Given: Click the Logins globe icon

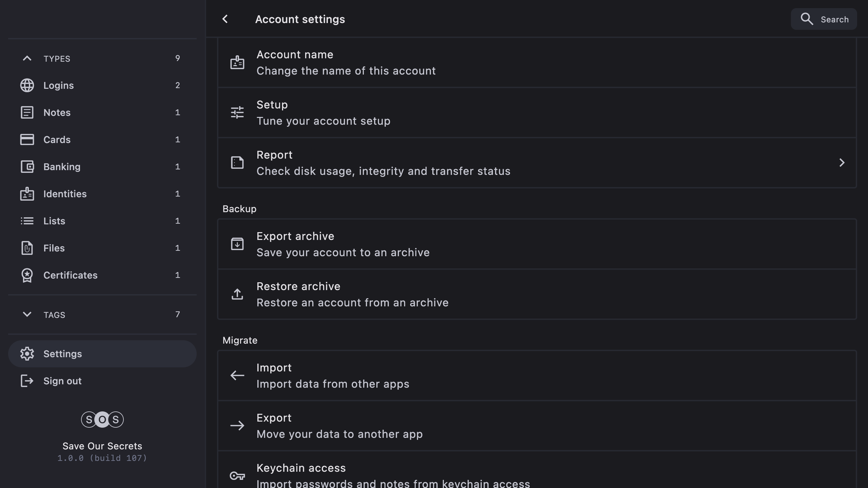Looking at the screenshot, I should [27, 85].
